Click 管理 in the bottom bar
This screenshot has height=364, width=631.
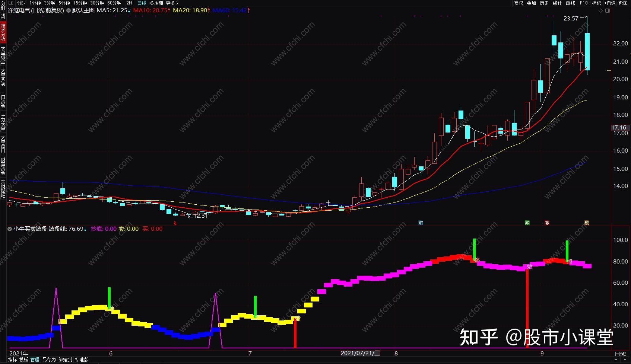(x=35, y=360)
